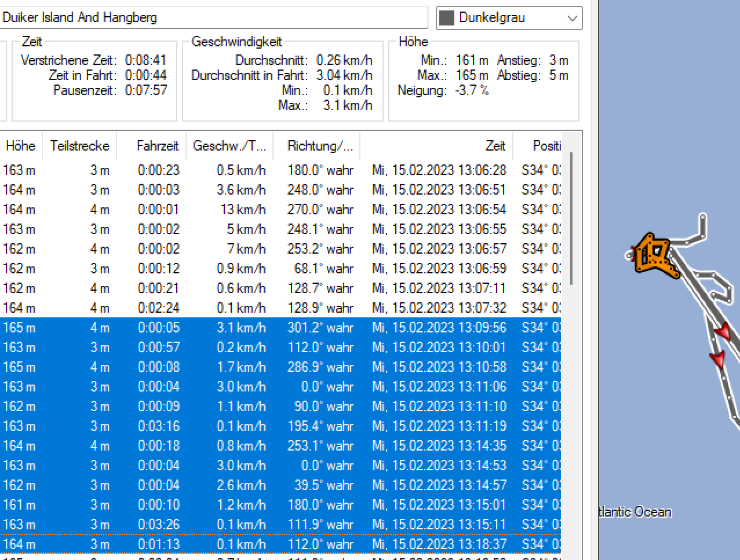Click the Atlantic Ocean map label
The width and height of the screenshot is (740, 560).
(x=635, y=512)
